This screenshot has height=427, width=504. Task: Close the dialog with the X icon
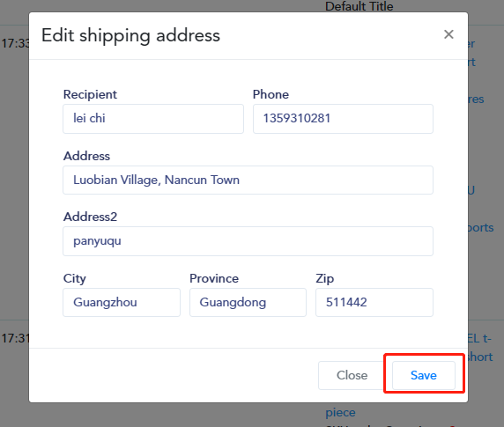point(448,34)
